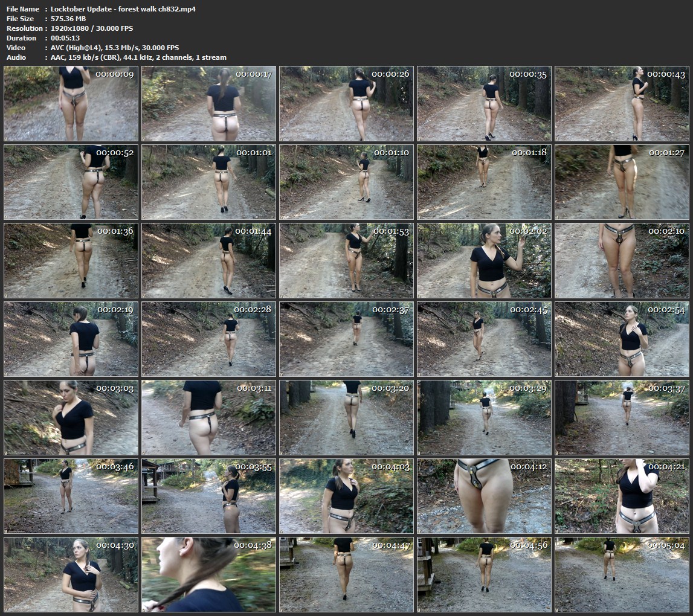Select the thumbnail marked 00:02:37

click(x=347, y=339)
